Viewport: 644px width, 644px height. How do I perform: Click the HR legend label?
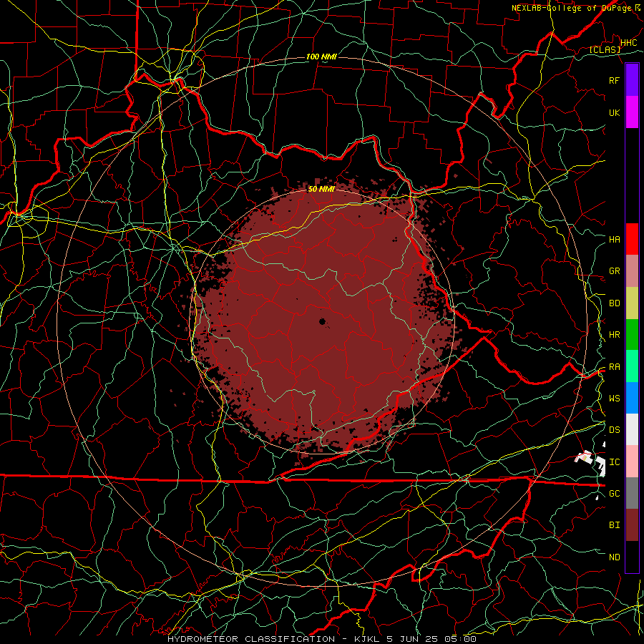(x=614, y=335)
